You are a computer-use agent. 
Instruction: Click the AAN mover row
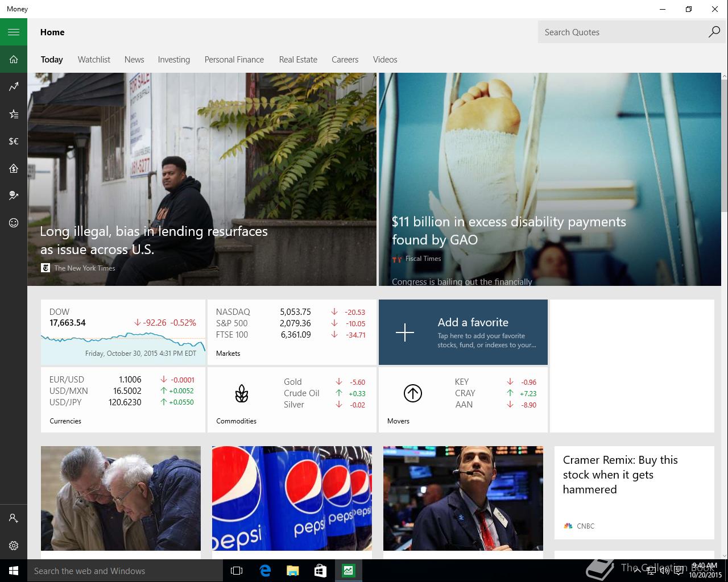[x=495, y=405]
